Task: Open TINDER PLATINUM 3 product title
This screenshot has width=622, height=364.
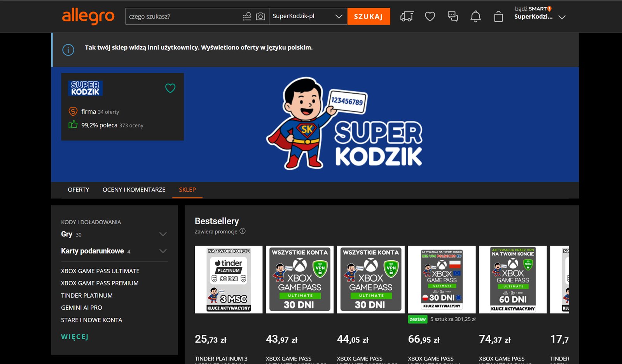Action: point(221,359)
